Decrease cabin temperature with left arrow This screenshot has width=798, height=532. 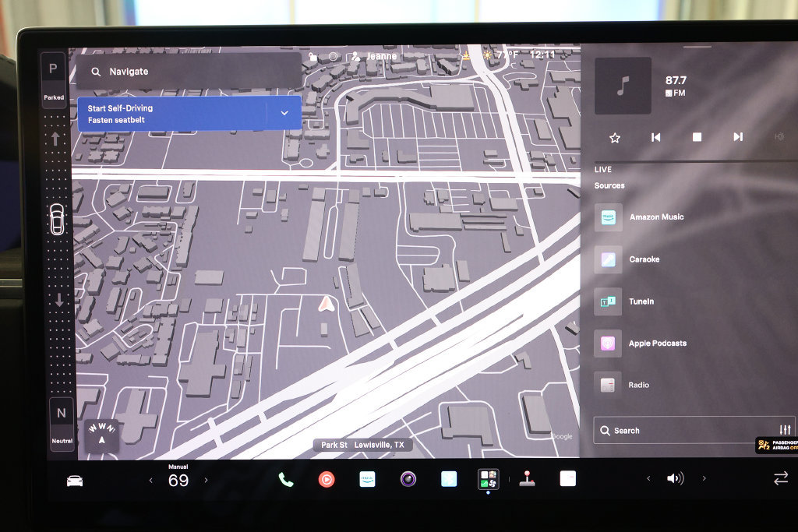pyautogui.click(x=150, y=480)
